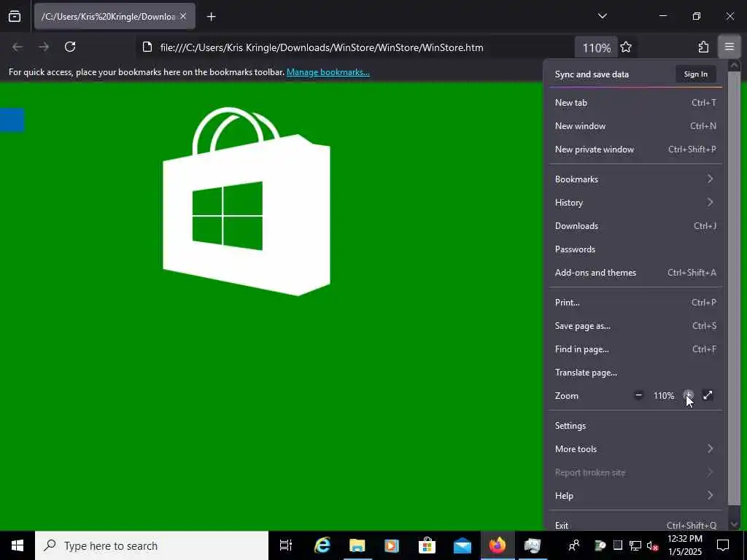Viewport: 747px width, 560px height.
Task: Open the List all tabs dropdown
Action: [x=602, y=16]
